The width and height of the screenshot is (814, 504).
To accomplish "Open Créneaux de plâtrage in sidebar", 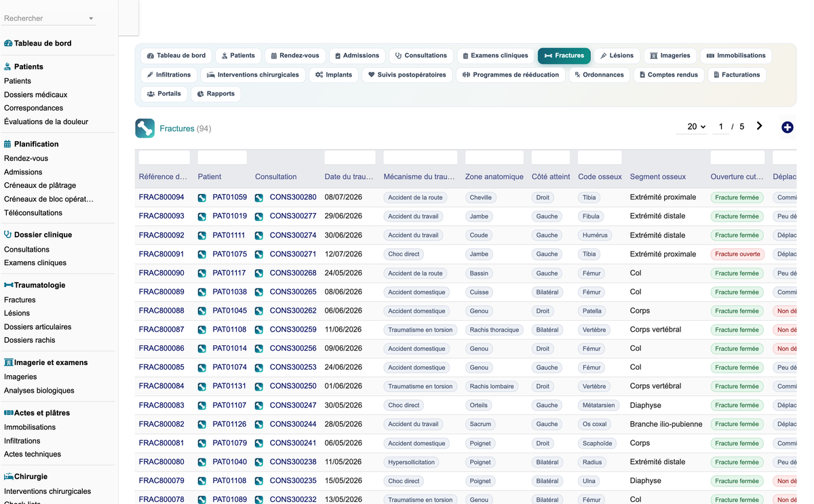I will 40,185.
